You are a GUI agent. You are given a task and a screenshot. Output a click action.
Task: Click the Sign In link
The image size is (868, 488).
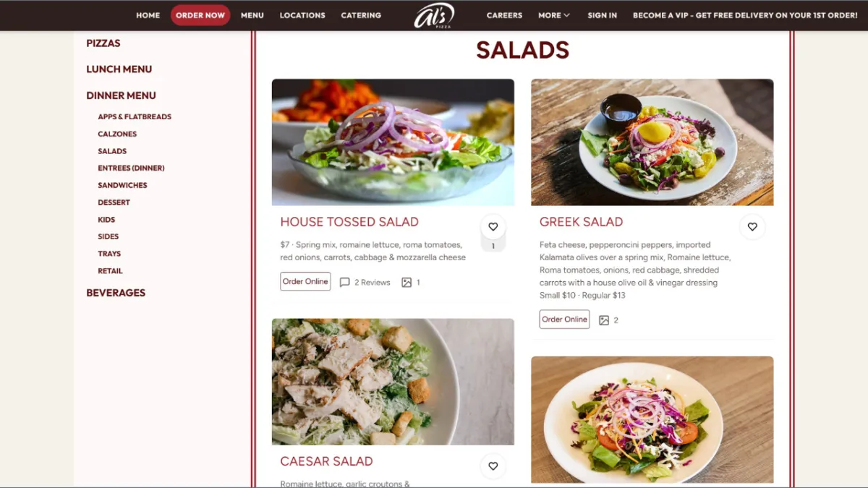603,15
